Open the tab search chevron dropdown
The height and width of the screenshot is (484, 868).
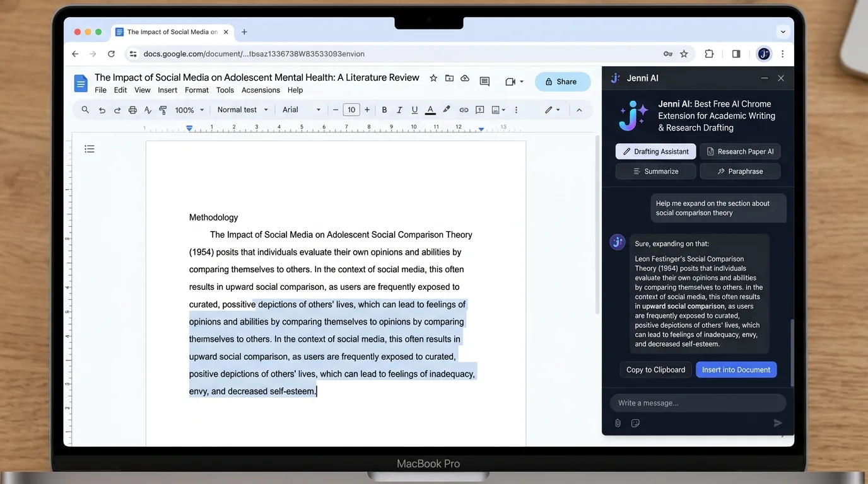[783, 32]
